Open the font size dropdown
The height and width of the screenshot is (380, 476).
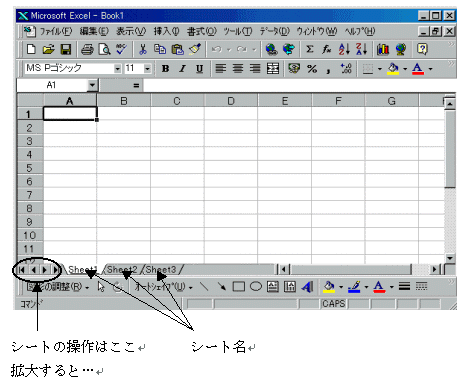point(147,69)
